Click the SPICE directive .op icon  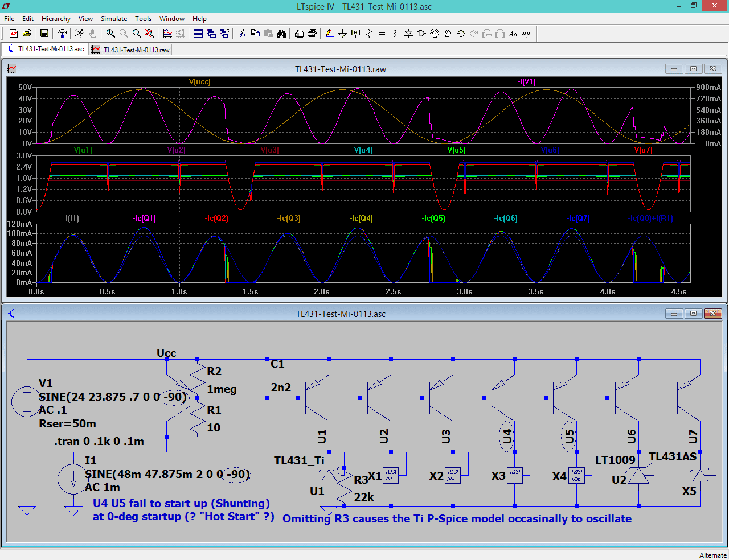(x=526, y=34)
